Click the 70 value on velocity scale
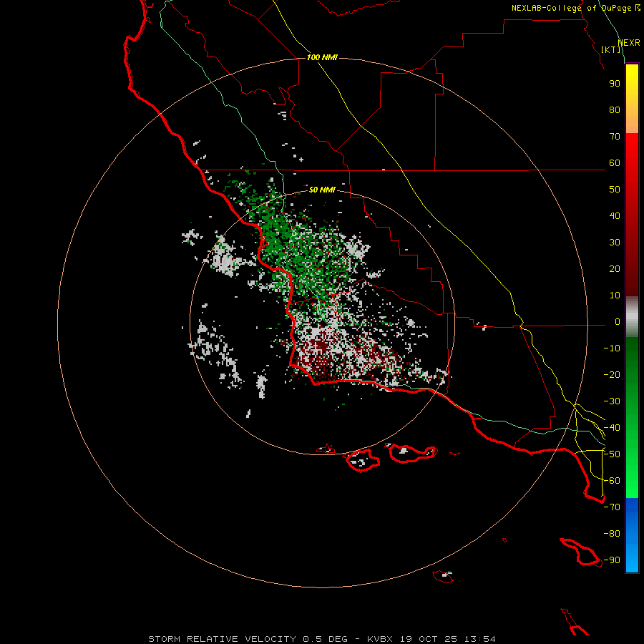Image resolution: width=644 pixels, height=644 pixels. click(615, 137)
